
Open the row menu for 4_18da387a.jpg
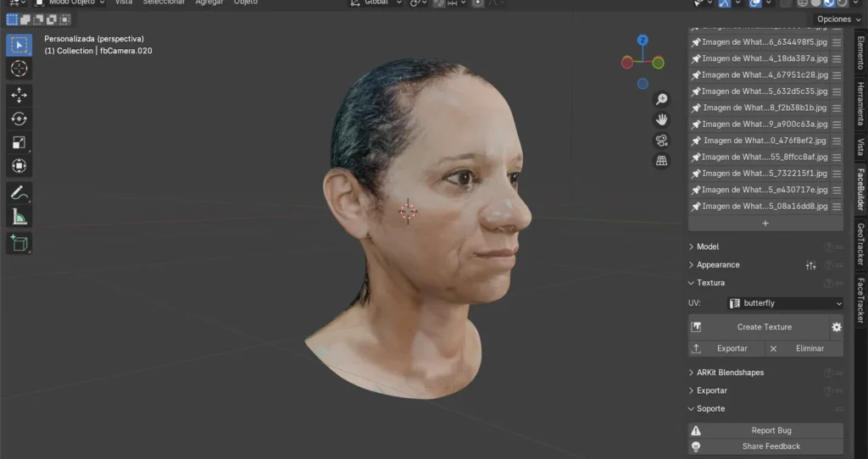(x=837, y=58)
